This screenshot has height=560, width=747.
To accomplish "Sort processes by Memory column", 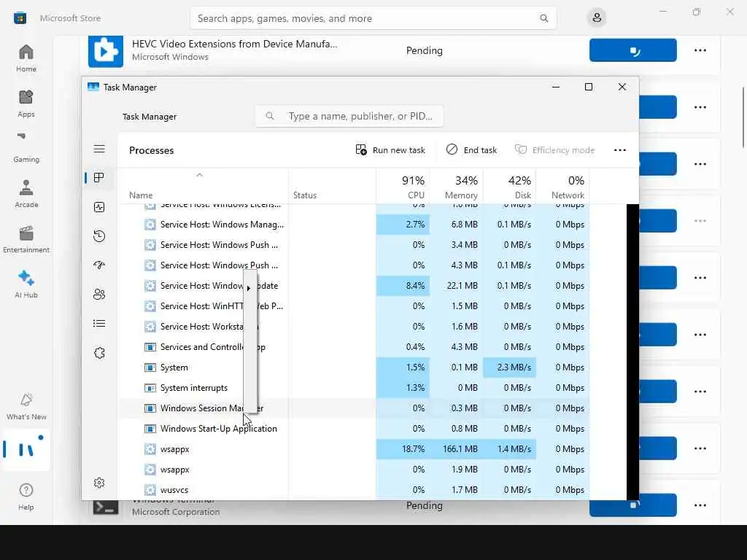I will (457, 187).
